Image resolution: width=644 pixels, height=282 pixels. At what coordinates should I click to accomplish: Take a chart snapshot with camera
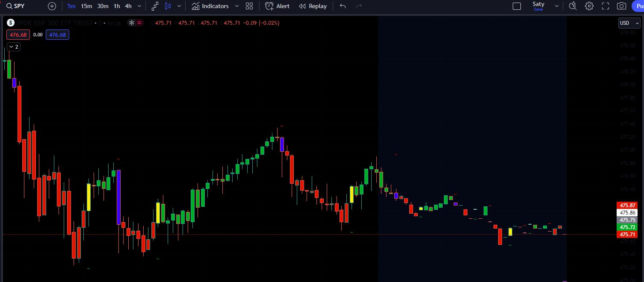(621, 6)
